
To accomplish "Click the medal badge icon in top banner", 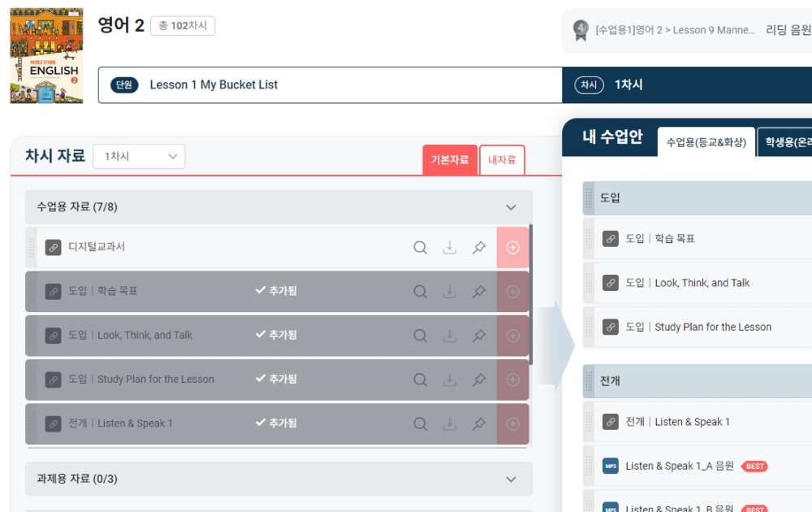I will (581, 30).
